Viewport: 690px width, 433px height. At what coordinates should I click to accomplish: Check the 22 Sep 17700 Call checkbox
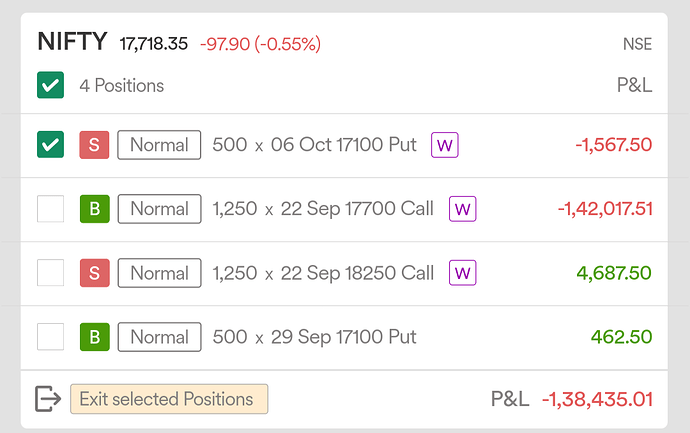click(x=50, y=209)
